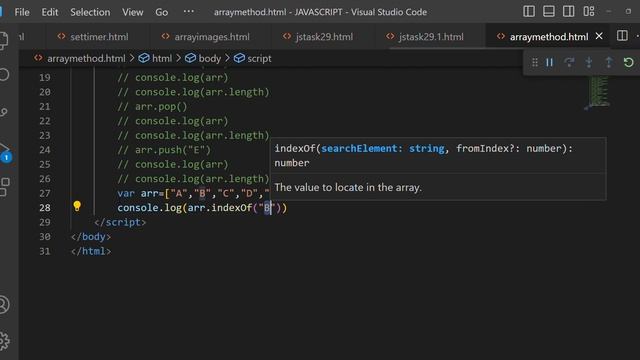This screenshot has height=360, width=640.
Task: Open the View menu
Action: pos(133,12)
